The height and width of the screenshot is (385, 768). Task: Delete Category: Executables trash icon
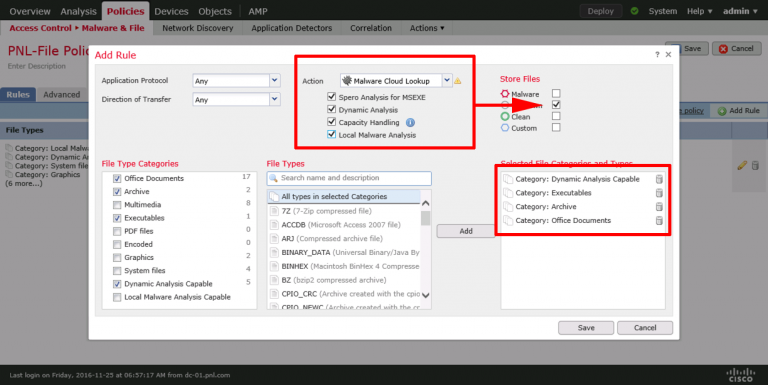[659, 193]
